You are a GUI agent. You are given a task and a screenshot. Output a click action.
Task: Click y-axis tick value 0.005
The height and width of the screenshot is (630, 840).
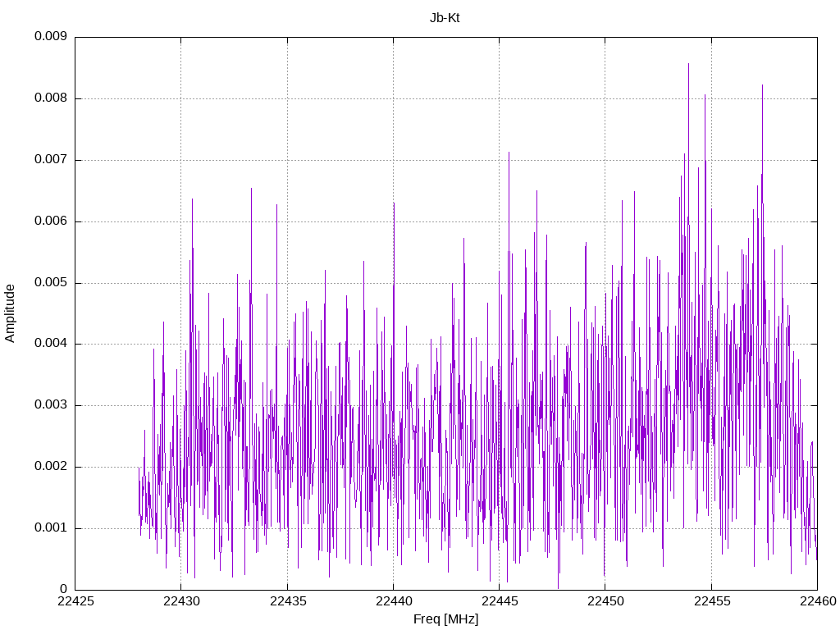51,283
